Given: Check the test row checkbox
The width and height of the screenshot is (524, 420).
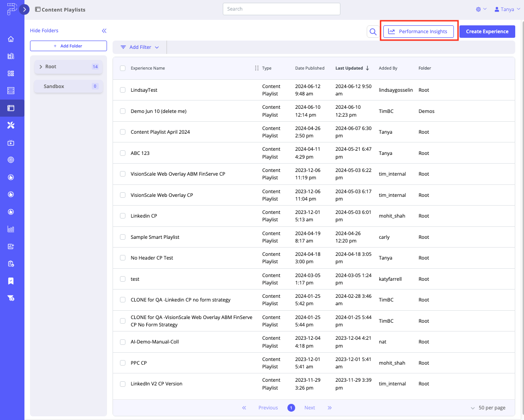Looking at the screenshot, I should coord(123,279).
